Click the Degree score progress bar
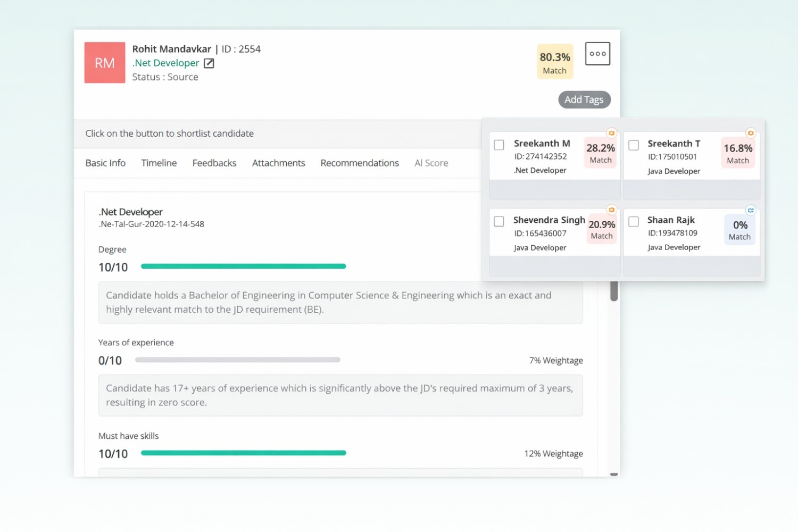Image resolution: width=798 pixels, height=532 pixels. [243, 266]
